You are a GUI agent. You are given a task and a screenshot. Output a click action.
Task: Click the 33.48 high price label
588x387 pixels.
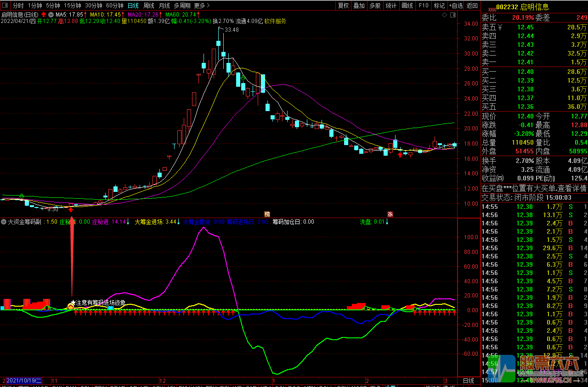(x=232, y=30)
